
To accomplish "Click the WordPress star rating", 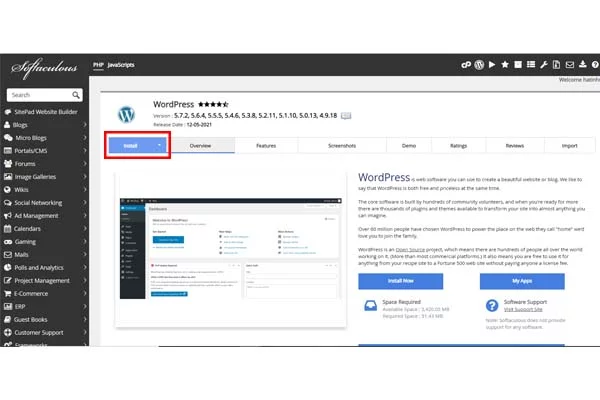I will (x=213, y=104).
